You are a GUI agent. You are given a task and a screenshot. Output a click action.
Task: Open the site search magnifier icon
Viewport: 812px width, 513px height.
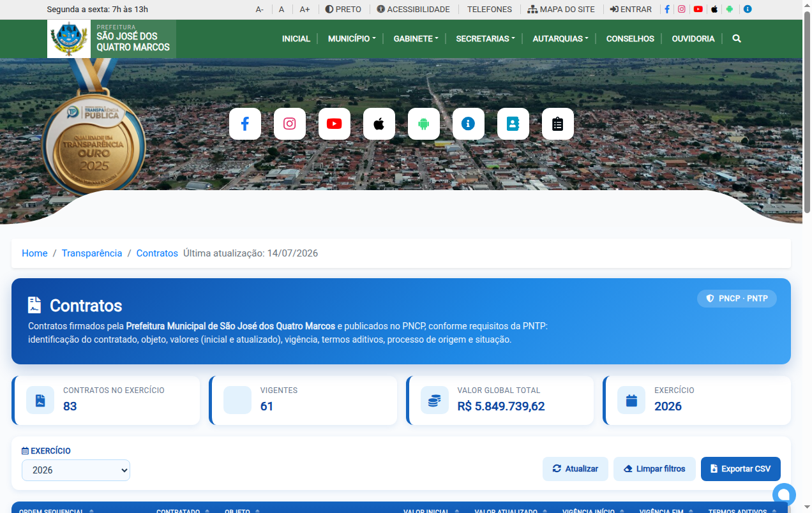point(737,39)
